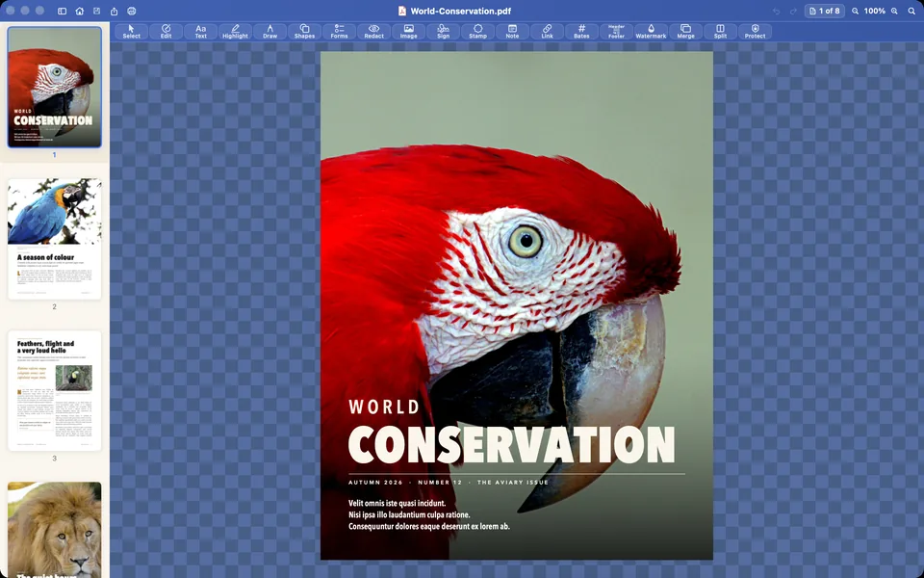This screenshot has width=924, height=578.
Task: Click the PDF file icon beside title
Action: pos(402,11)
